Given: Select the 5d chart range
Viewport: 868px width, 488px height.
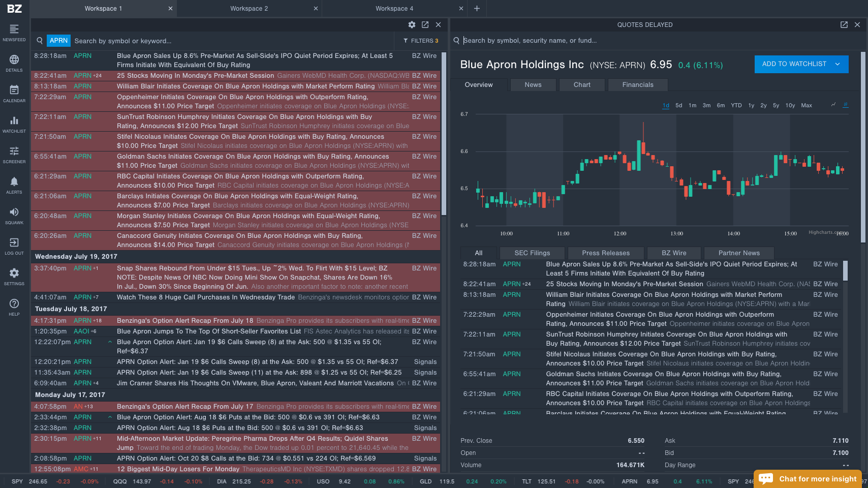Looking at the screenshot, I should click(x=679, y=105).
